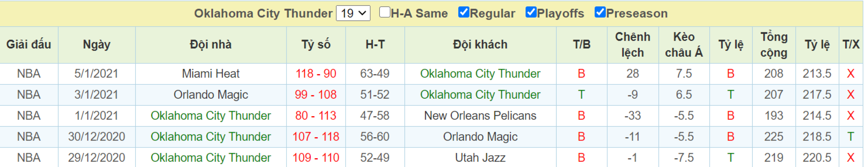Click the 109 - 110 score link

point(316,158)
